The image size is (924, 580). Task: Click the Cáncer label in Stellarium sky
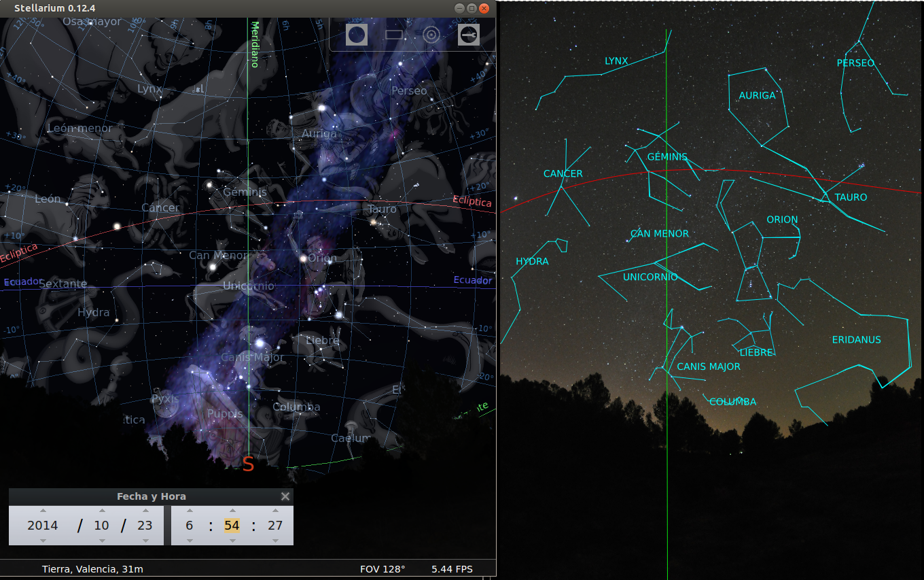coord(160,208)
